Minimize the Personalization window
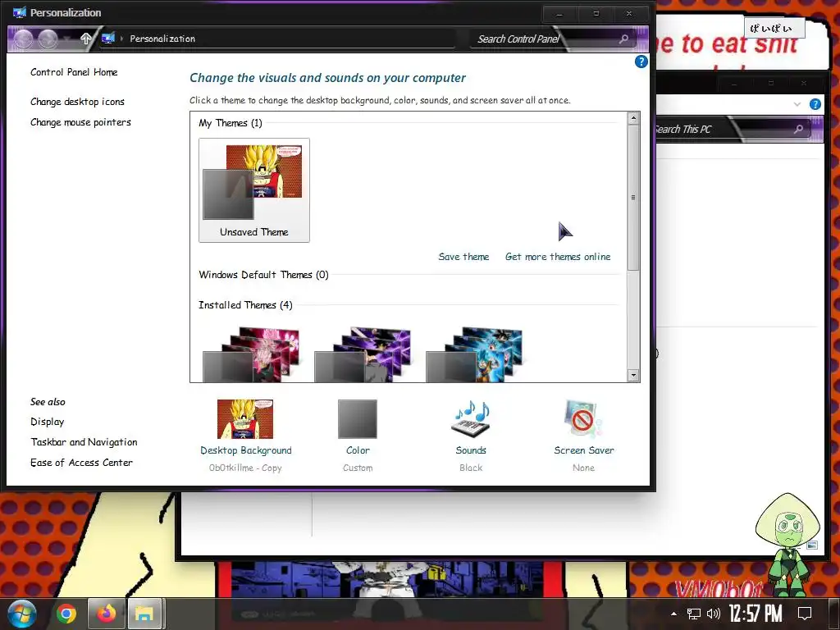The width and height of the screenshot is (840, 630). coord(559,13)
